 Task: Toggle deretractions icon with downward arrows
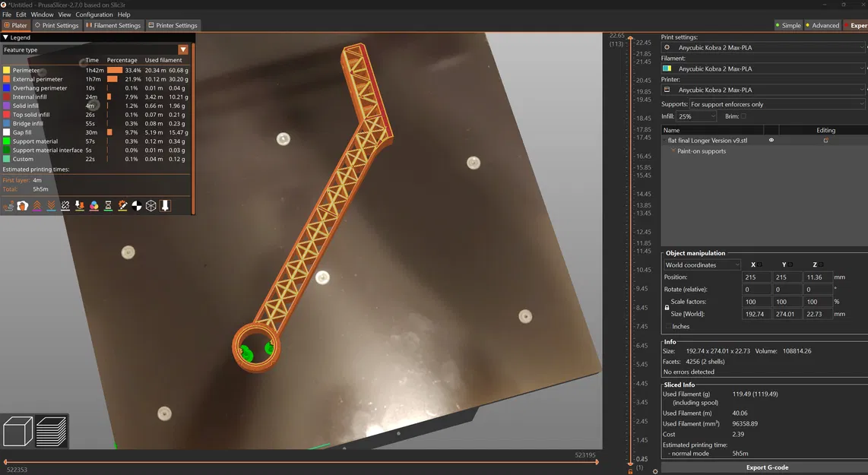(51, 206)
